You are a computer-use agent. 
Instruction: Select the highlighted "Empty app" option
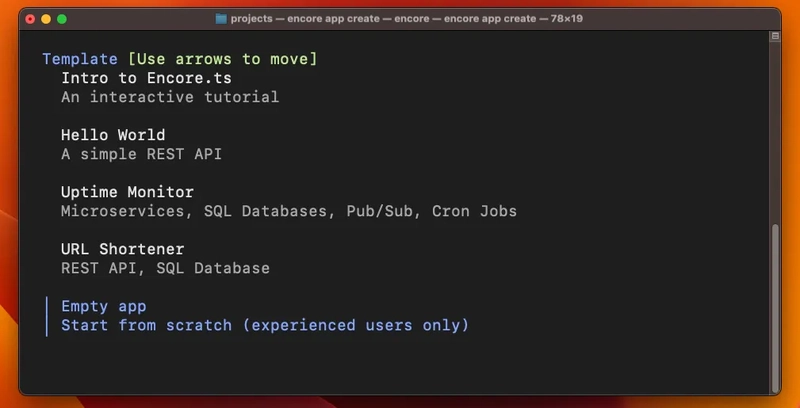pos(104,307)
